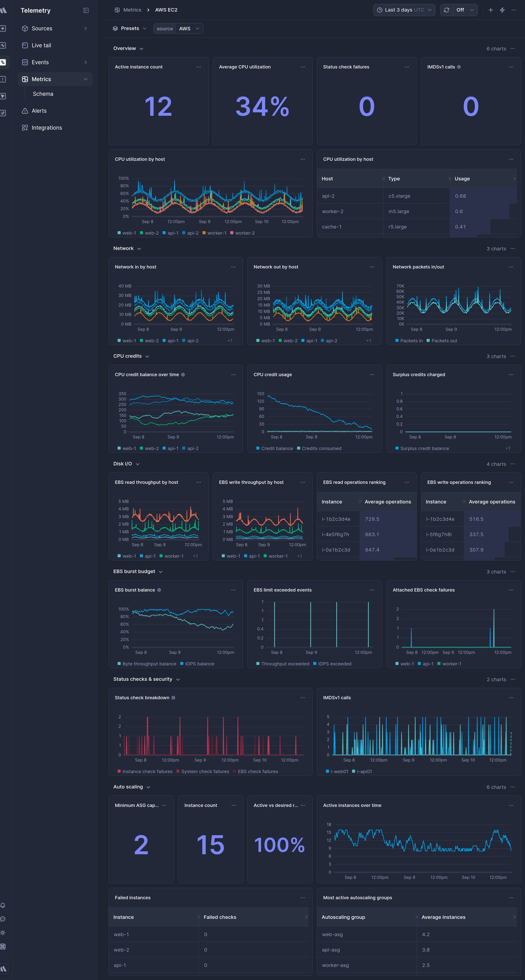The height and width of the screenshot is (980, 525).
Task: Click the Alerts triangle icon
Action: coord(25,111)
